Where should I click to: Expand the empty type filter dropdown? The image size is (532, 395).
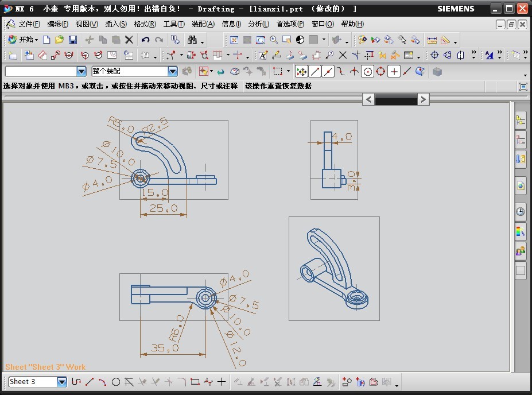coord(81,71)
